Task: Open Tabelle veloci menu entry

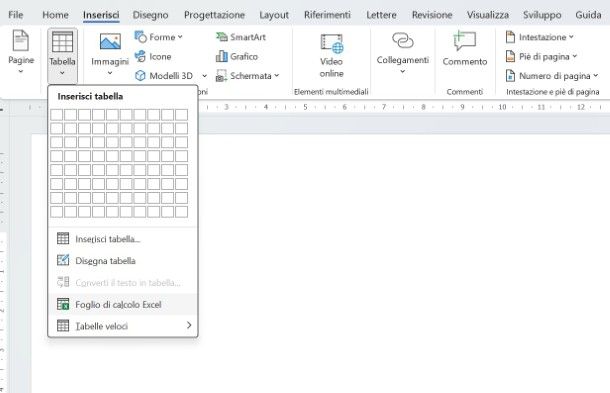Action: pyautogui.click(x=123, y=326)
